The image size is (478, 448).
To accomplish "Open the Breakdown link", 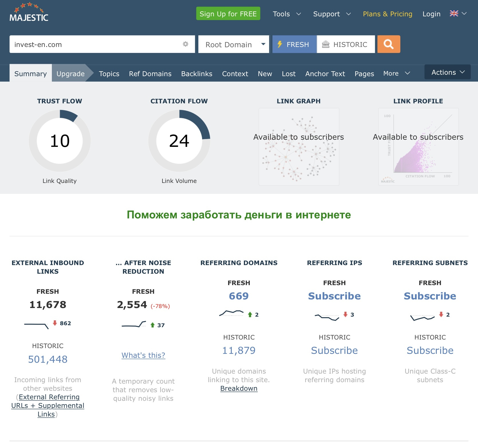I will 239,388.
